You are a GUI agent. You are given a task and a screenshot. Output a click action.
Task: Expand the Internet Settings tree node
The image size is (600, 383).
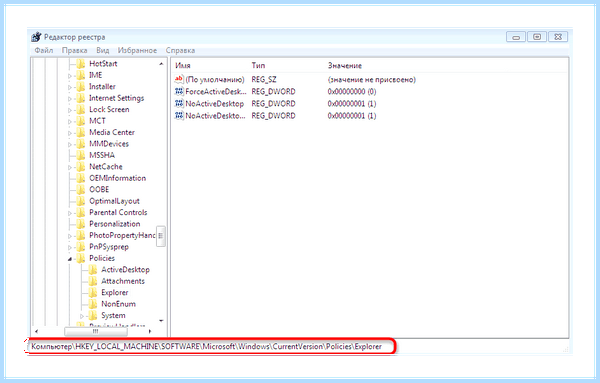pyautogui.click(x=70, y=99)
